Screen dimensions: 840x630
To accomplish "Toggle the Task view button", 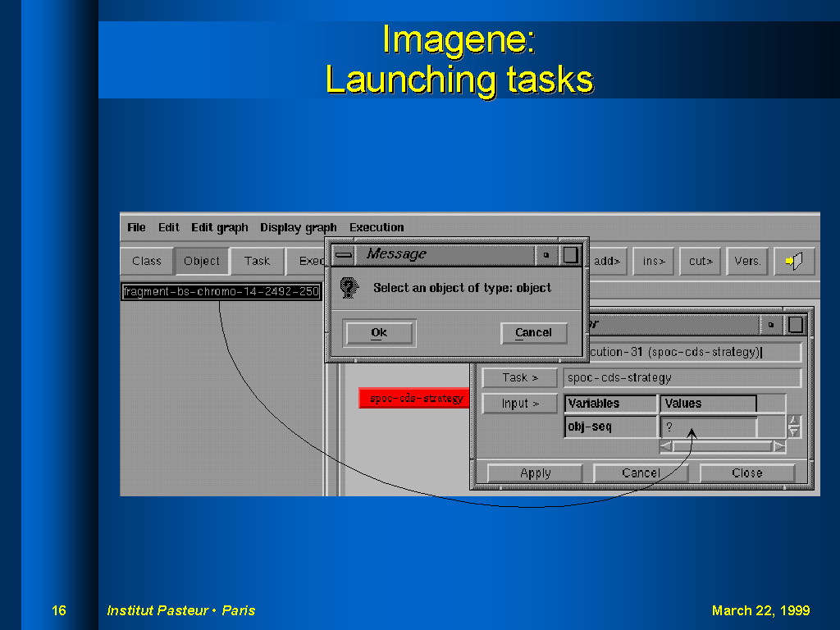I will pos(257,261).
